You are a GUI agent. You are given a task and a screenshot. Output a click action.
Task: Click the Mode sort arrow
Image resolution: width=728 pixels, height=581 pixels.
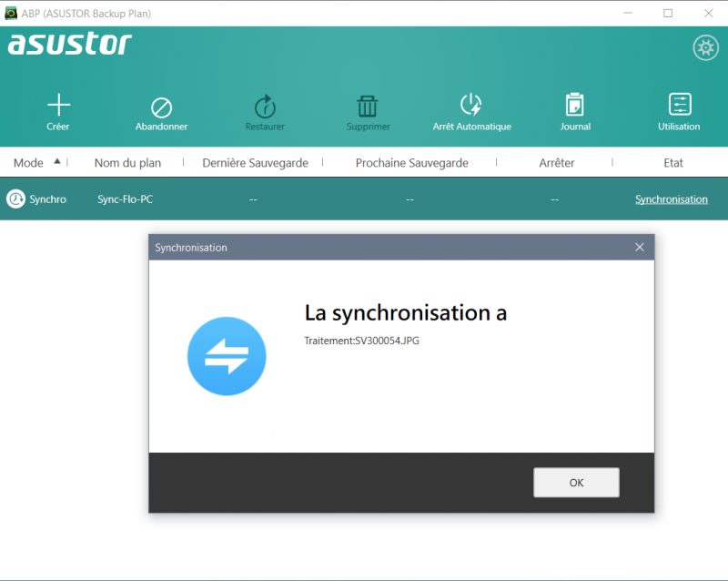click(57, 161)
